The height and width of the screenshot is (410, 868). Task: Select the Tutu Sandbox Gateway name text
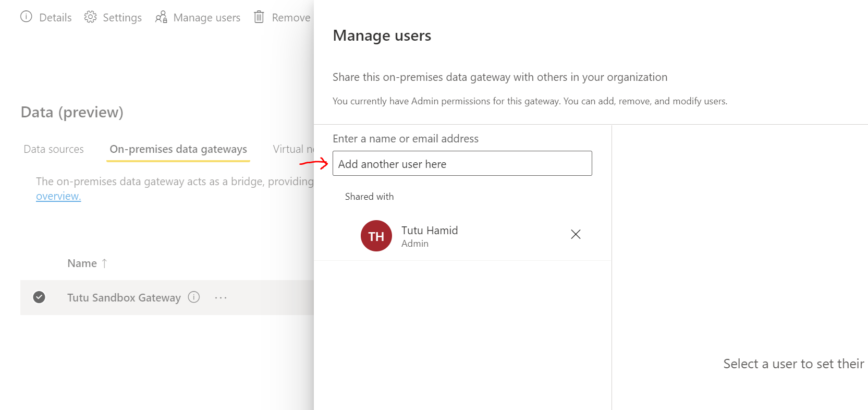124,297
